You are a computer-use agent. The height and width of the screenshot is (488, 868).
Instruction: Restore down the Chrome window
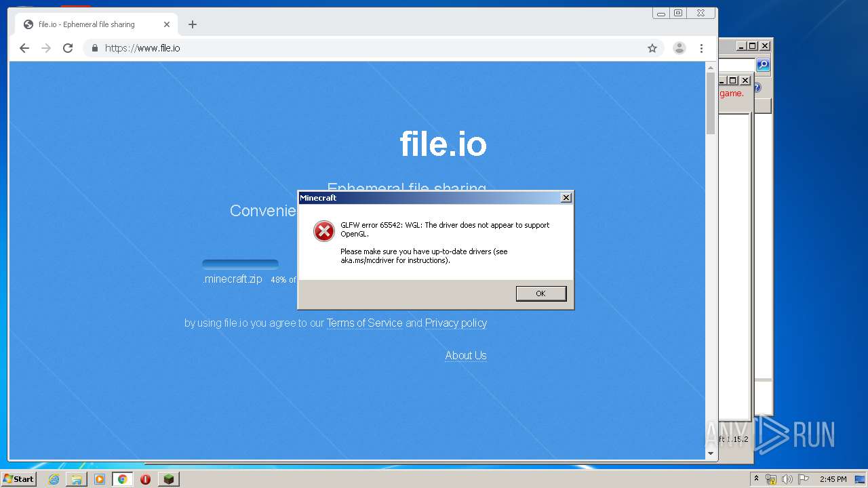(x=678, y=13)
